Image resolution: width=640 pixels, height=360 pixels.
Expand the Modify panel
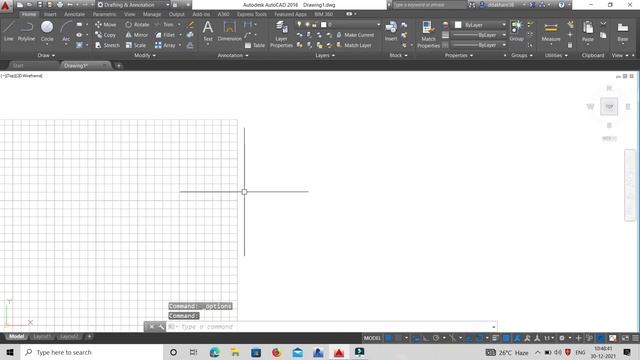tap(145, 55)
